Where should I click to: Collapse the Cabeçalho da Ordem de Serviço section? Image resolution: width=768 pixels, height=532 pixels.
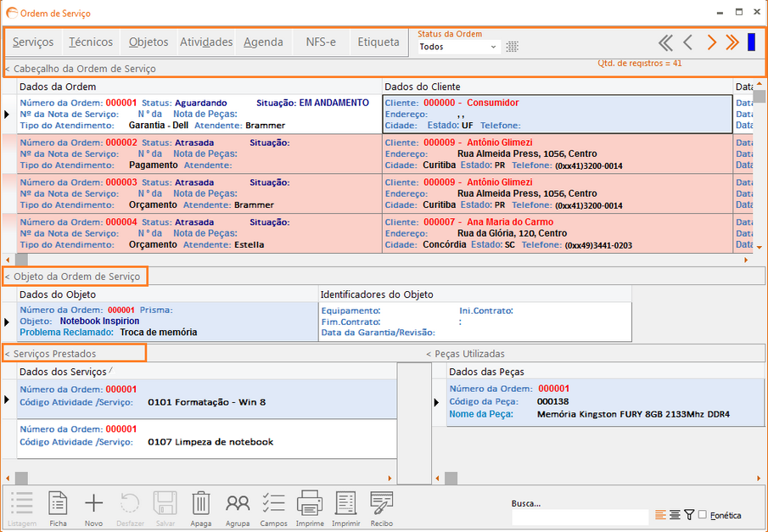tap(81, 69)
